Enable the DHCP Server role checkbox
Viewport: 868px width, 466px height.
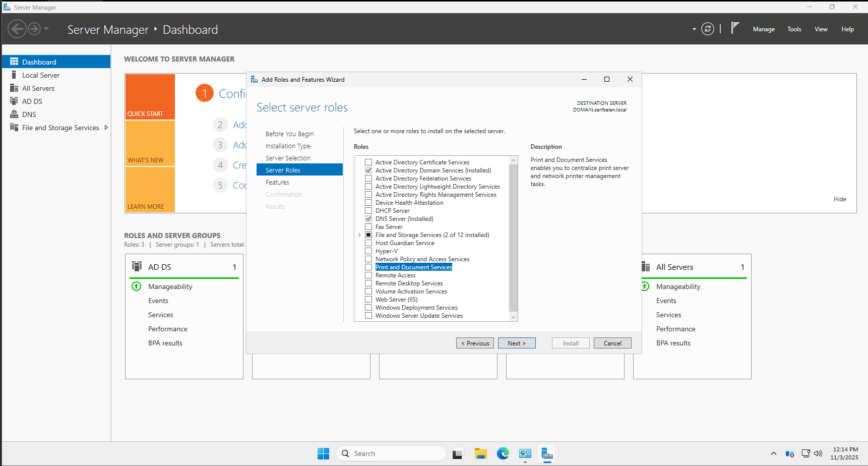click(368, 211)
